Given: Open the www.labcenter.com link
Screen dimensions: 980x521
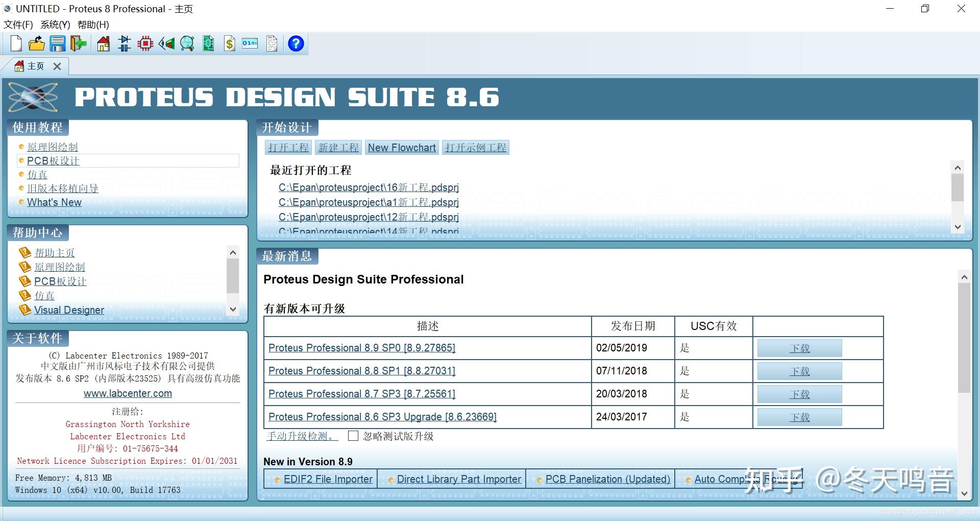Looking at the screenshot, I should (128, 393).
